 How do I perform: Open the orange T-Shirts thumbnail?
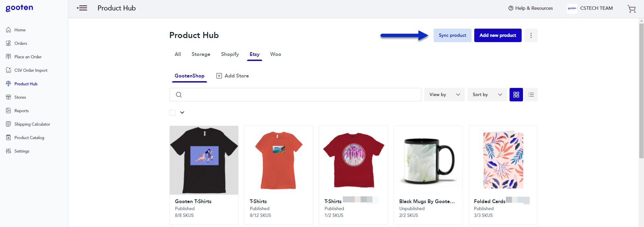click(x=279, y=160)
